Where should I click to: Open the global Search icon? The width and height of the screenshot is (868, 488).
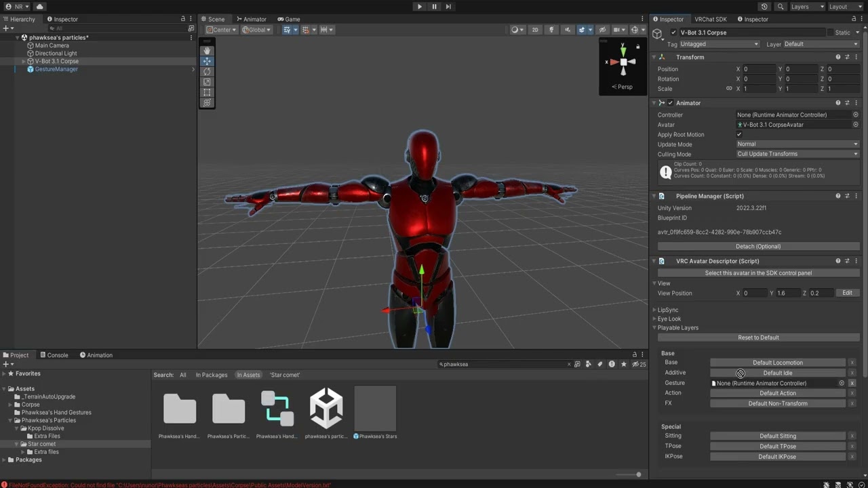click(x=781, y=7)
